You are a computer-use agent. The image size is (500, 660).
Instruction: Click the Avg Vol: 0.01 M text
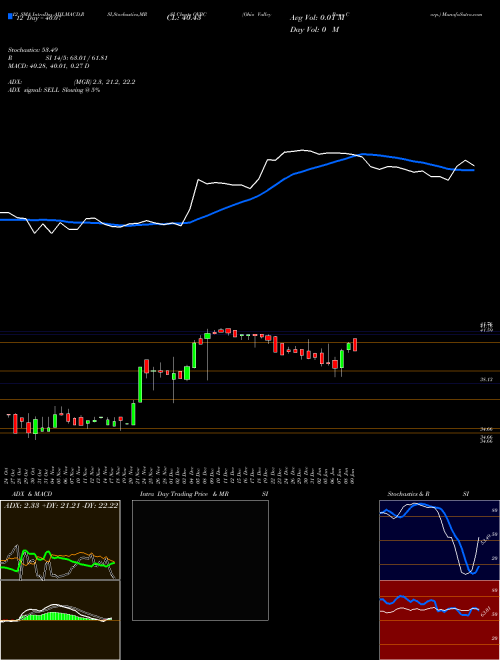click(x=317, y=18)
